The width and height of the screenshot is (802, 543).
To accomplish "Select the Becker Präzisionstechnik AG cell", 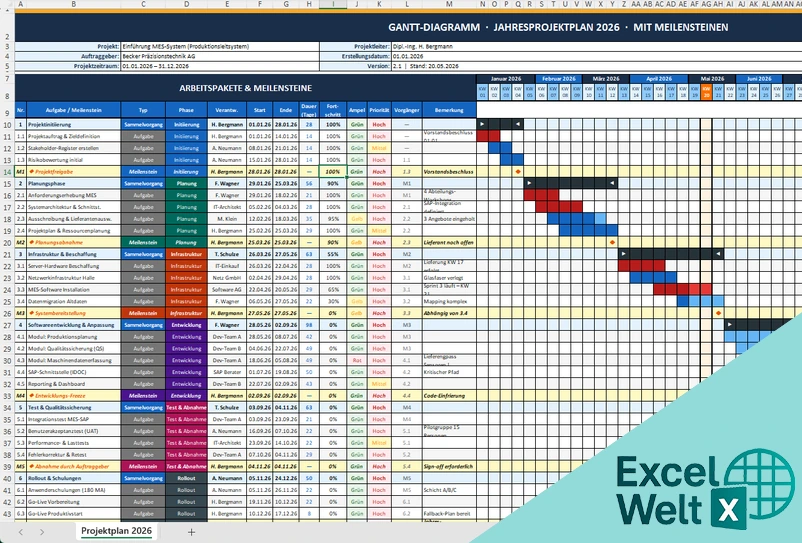I will 220,56.
